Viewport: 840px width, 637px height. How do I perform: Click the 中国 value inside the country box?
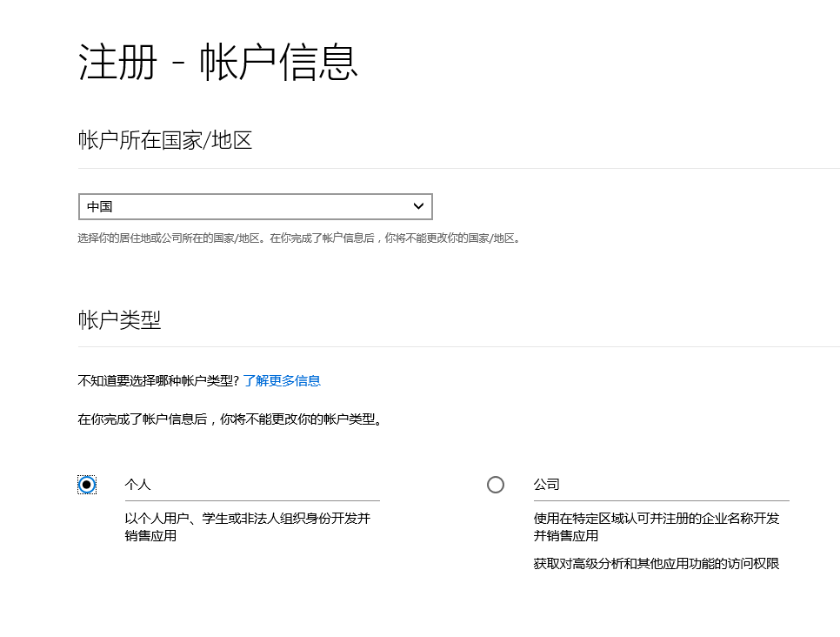pyautogui.click(x=100, y=206)
